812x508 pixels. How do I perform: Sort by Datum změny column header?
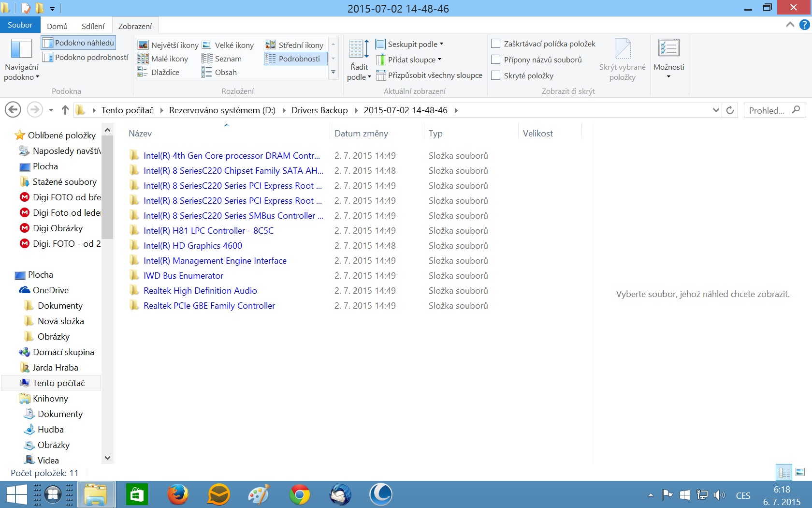tap(377, 134)
